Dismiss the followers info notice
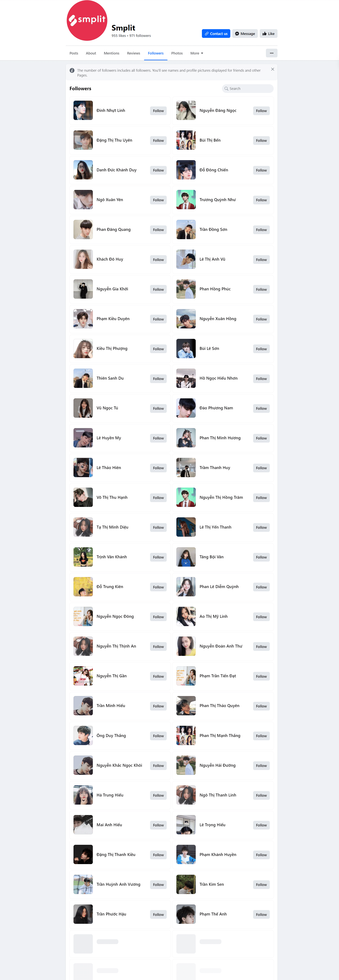 tap(272, 69)
